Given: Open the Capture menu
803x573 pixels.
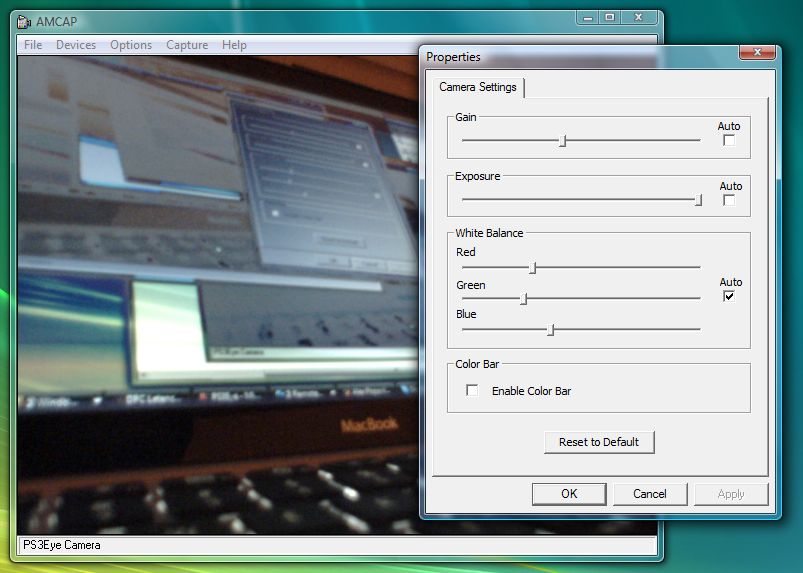Looking at the screenshot, I should tap(187, 45).
